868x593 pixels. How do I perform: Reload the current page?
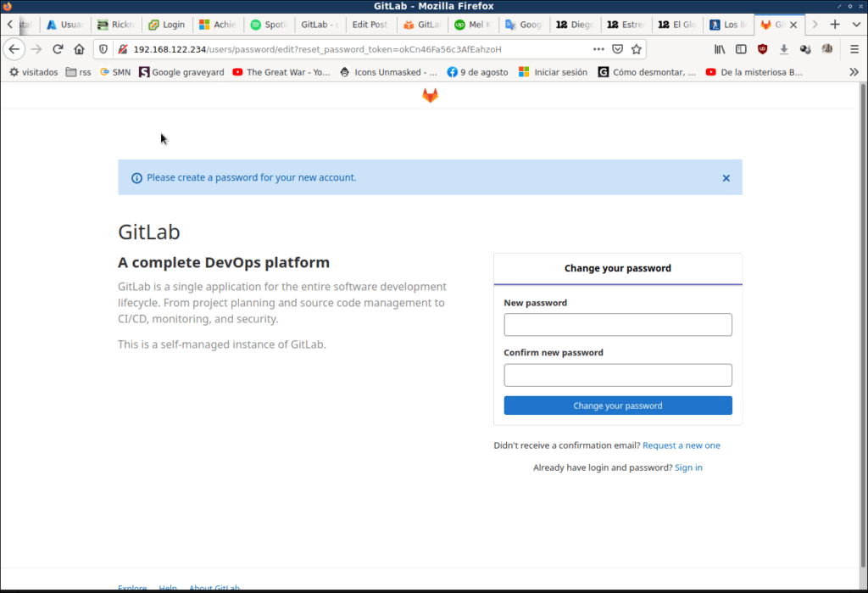point(58,49)
